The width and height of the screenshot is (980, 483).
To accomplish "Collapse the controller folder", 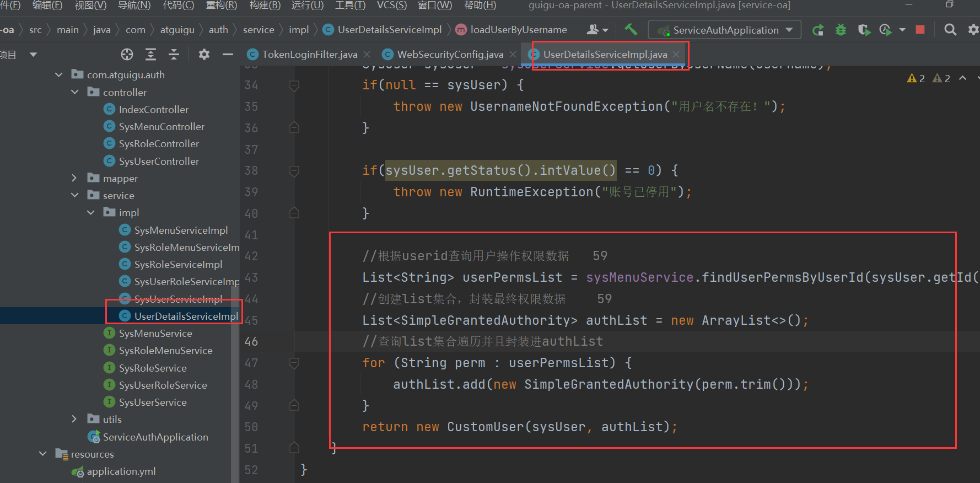I will click(x=75, y=92).
